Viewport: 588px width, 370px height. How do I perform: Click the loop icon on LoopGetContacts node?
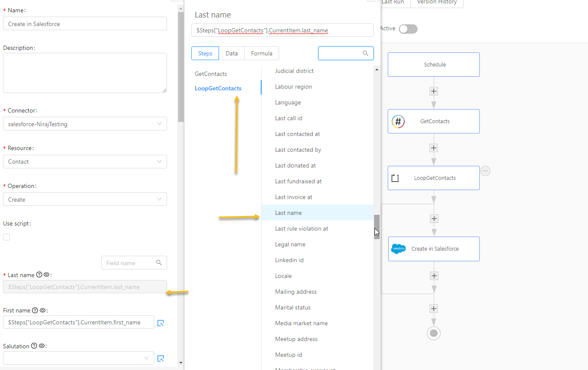tap(395, 178)
